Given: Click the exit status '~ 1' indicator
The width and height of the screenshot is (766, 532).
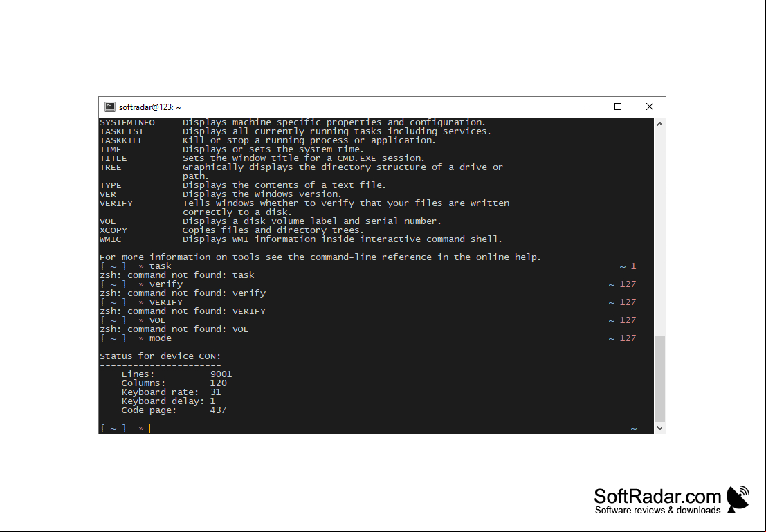Looking at the screenshot, I should tap(628, 266).
